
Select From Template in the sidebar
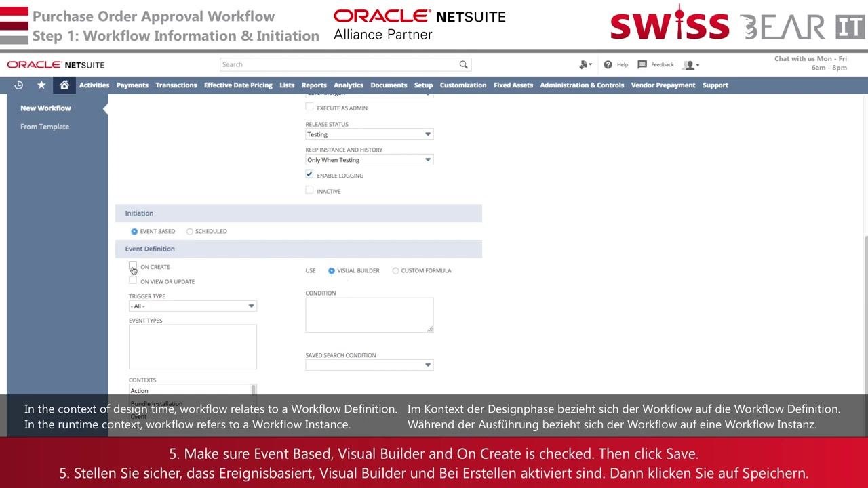click(45, 127)
